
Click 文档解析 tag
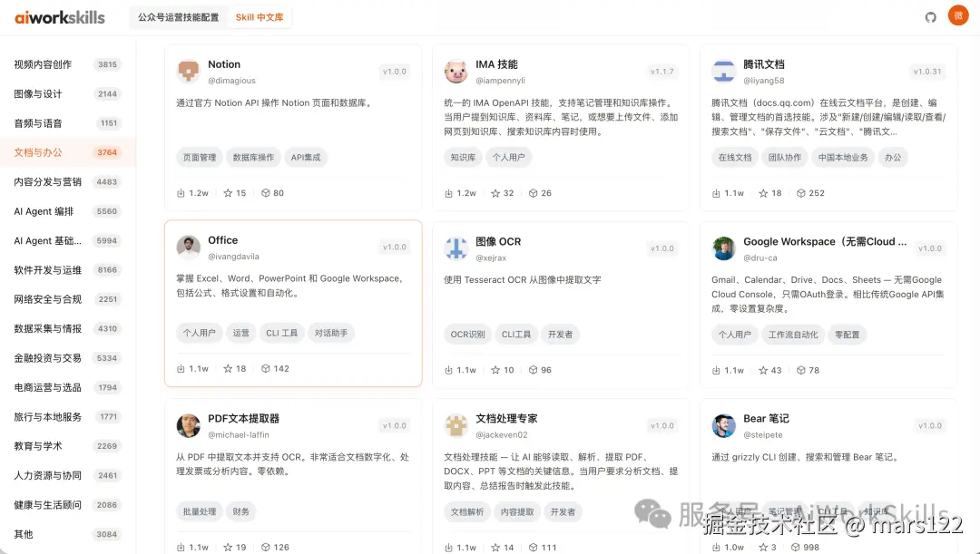pyautogui.click(x=467, y=512)
